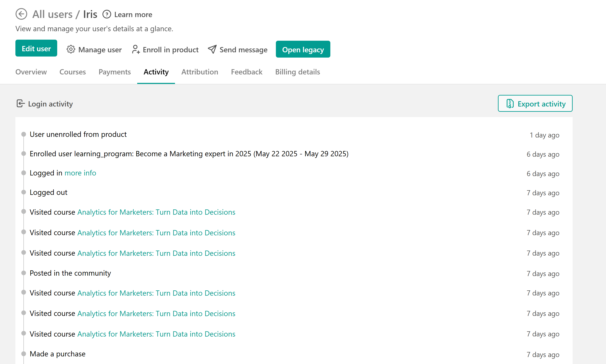Open the 'more info' login link

click(x=80, y=173)
